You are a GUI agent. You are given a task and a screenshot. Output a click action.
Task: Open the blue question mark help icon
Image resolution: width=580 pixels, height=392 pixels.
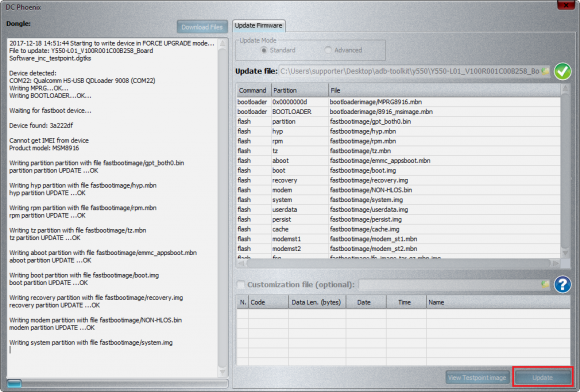click(x=563, y=284)
